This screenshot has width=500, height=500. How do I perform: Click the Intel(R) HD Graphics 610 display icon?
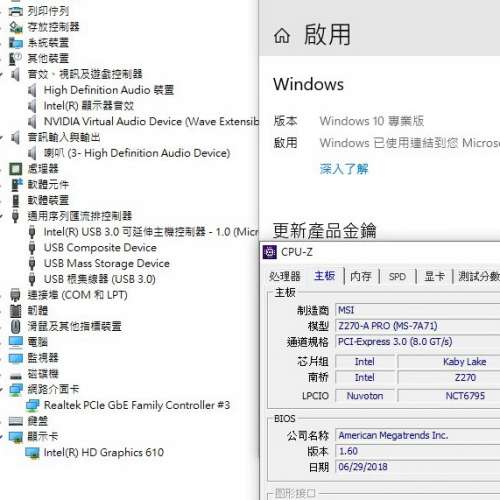pos(32,453)
